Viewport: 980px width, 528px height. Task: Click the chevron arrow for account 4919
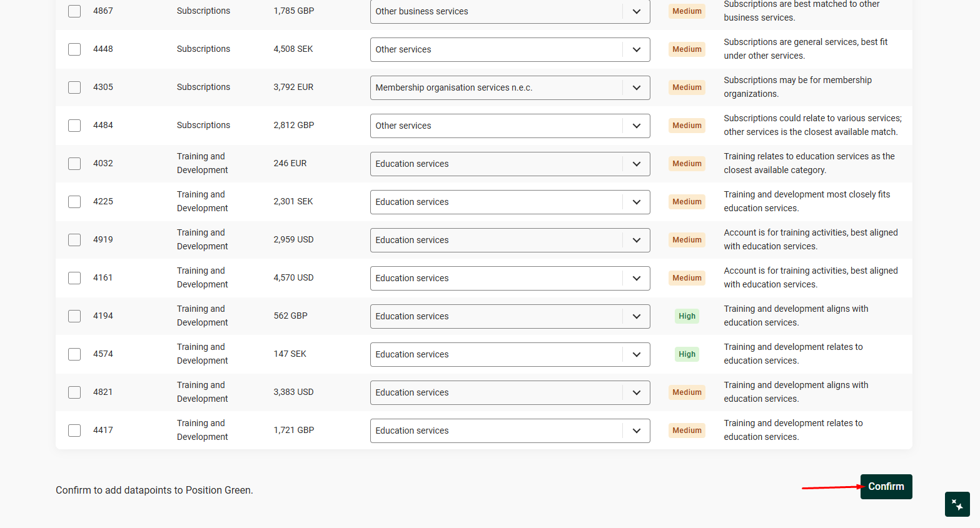click(x=636, y=241)
